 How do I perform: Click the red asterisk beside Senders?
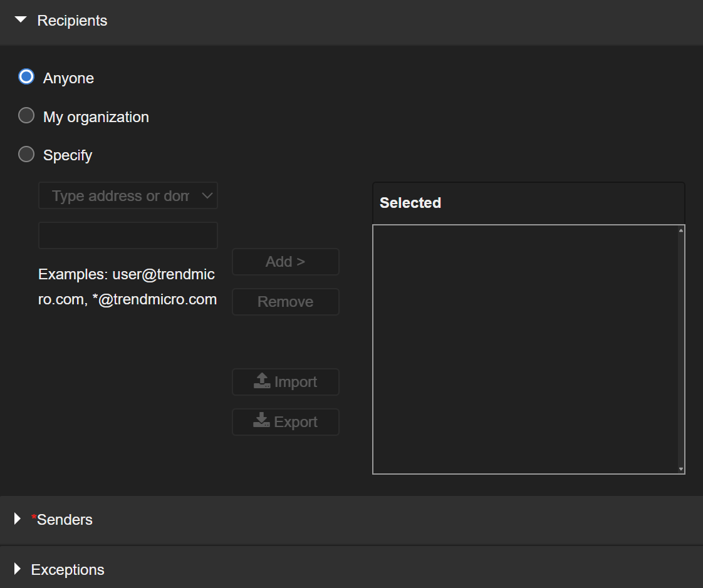(34, 518)
